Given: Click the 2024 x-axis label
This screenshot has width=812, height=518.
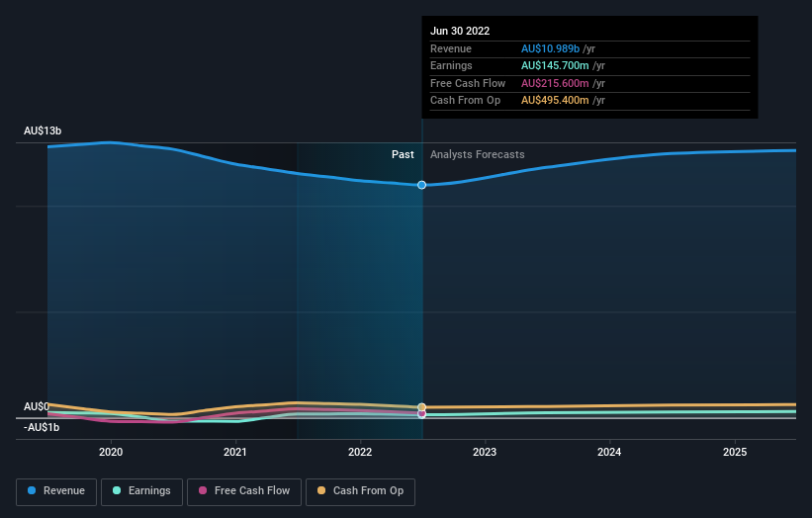Looking at the screenshot, I should point(609,452).
